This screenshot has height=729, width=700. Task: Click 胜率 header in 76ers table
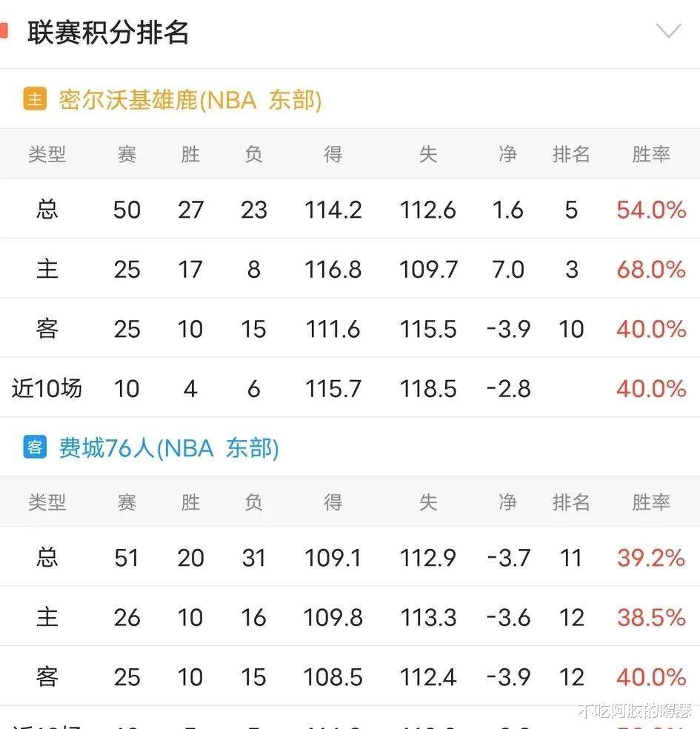(650, 502)
